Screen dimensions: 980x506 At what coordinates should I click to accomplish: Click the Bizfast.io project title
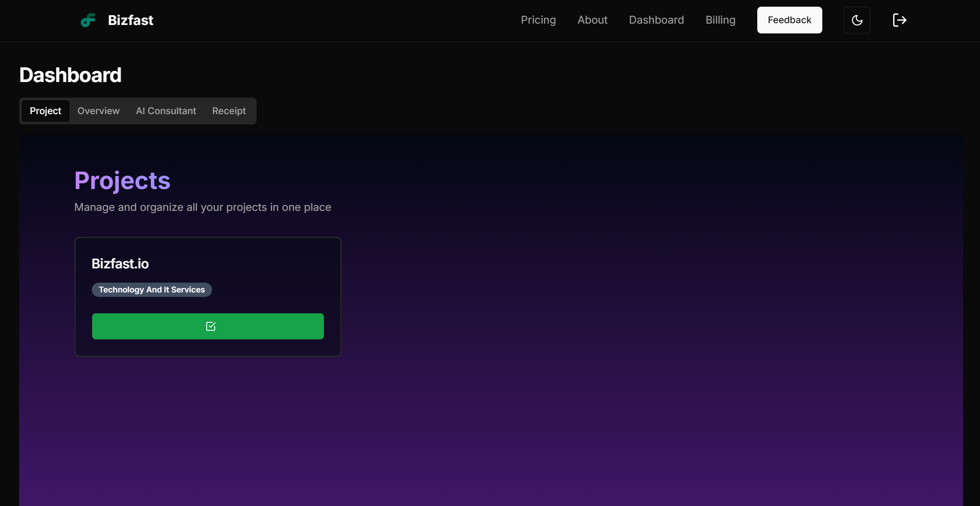pyautogui.click(x=120, y=264)
